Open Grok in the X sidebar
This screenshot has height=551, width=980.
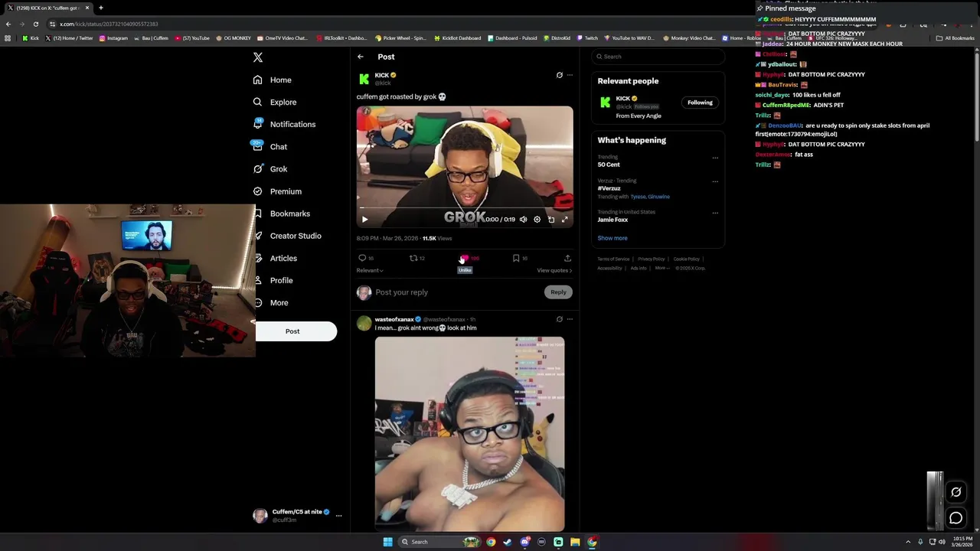click(x=270, y=169)
